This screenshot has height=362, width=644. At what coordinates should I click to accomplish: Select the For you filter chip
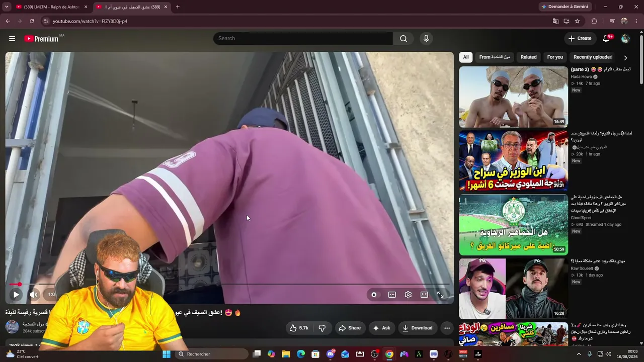555,57
